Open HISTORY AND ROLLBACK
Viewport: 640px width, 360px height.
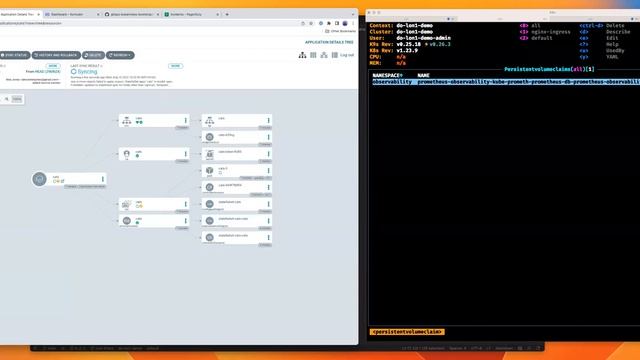coord(56,55)
